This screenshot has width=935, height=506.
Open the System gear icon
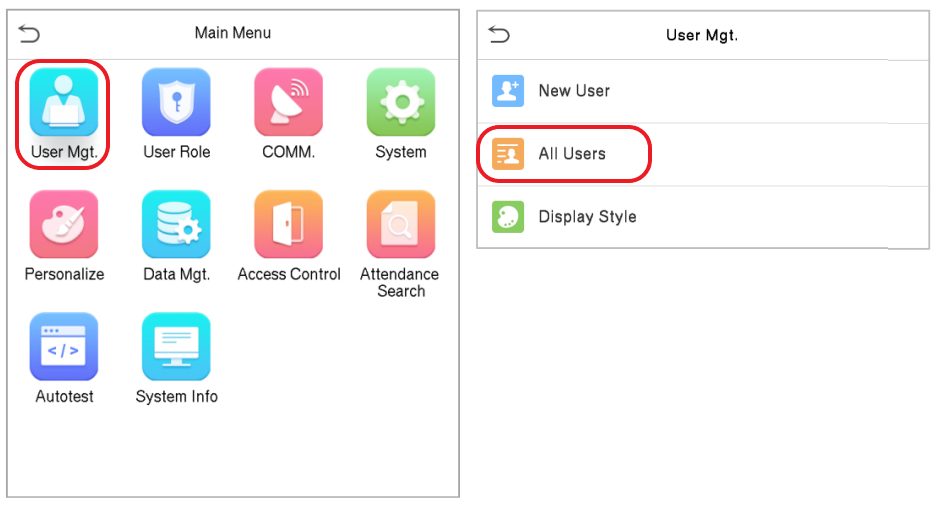[x=401, y=102]
